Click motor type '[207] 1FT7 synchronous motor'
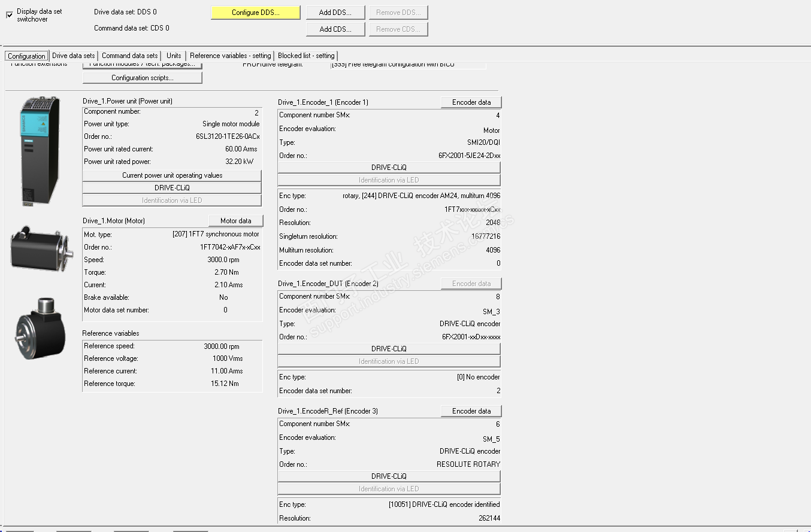 216,235
